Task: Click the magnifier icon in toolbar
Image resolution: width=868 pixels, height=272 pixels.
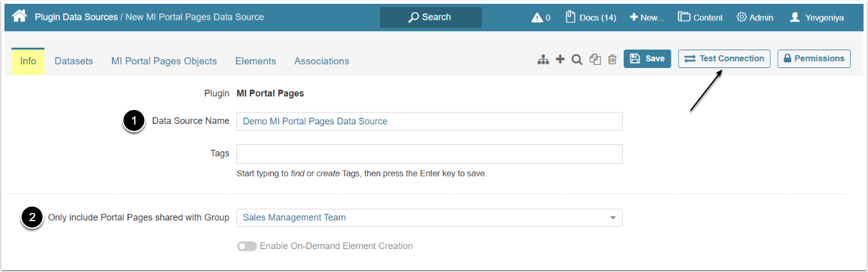Action: tap(577, 59)
